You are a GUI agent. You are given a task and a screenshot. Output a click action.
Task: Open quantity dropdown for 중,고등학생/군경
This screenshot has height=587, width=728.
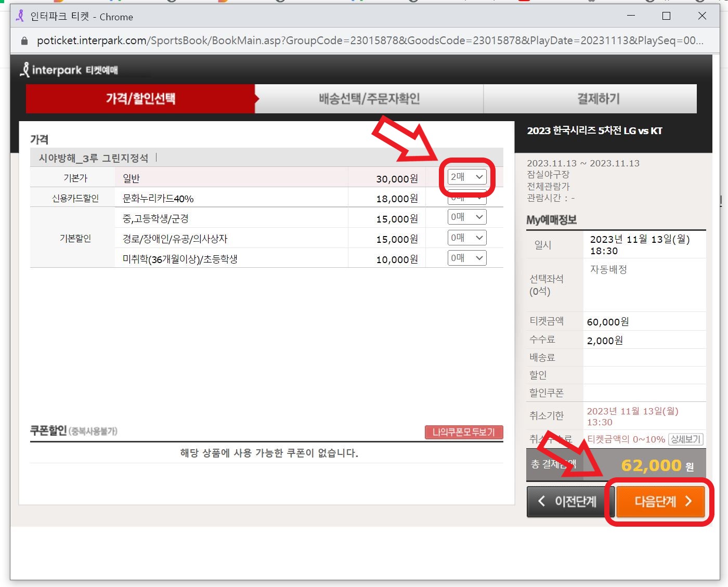tap(467, 217)
